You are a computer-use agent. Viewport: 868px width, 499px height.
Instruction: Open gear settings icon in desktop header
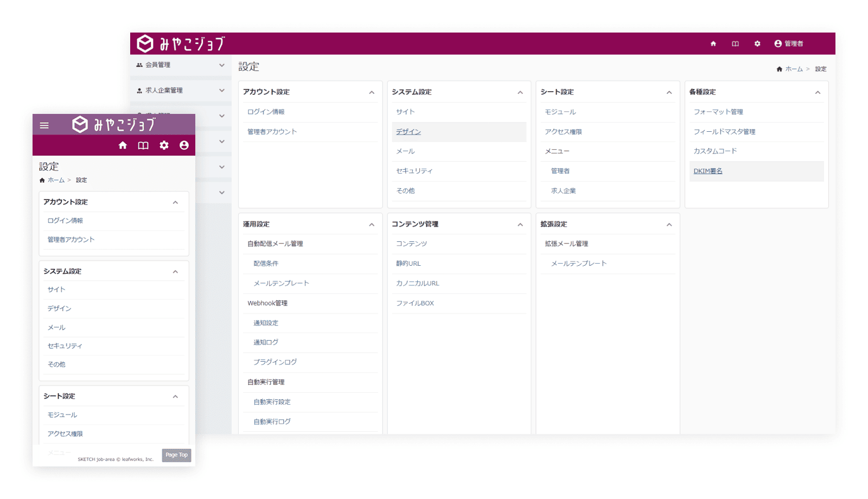click(757, 44)
